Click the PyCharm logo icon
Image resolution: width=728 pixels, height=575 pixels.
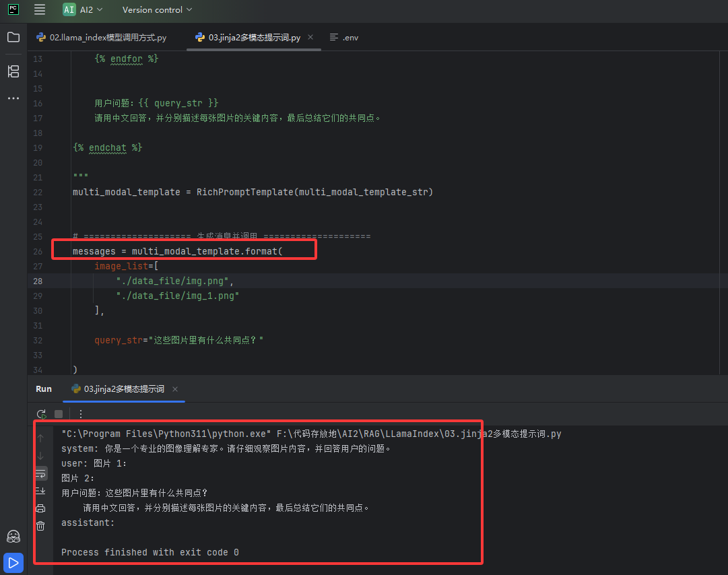click(x=13, y=9)
